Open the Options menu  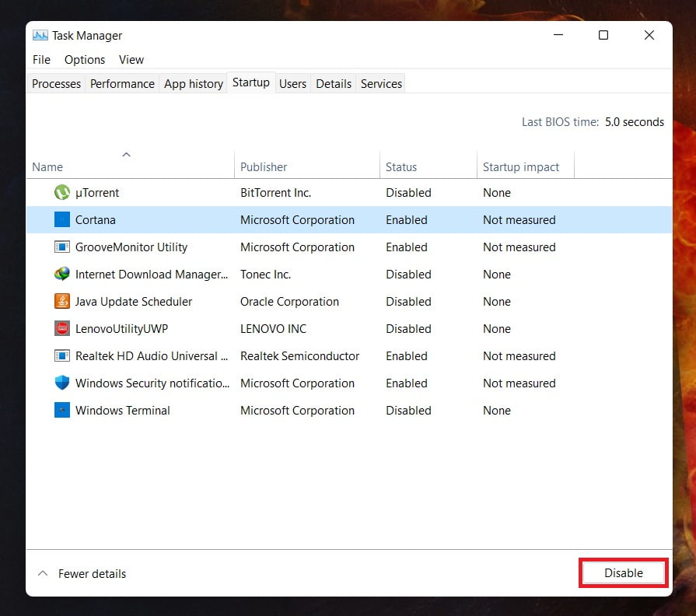point(85,60)
